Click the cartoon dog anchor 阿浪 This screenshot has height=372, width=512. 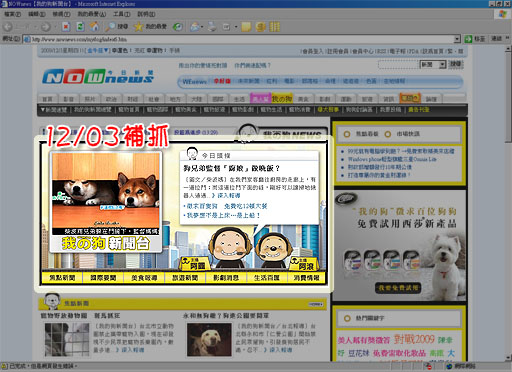click(273, 250)
